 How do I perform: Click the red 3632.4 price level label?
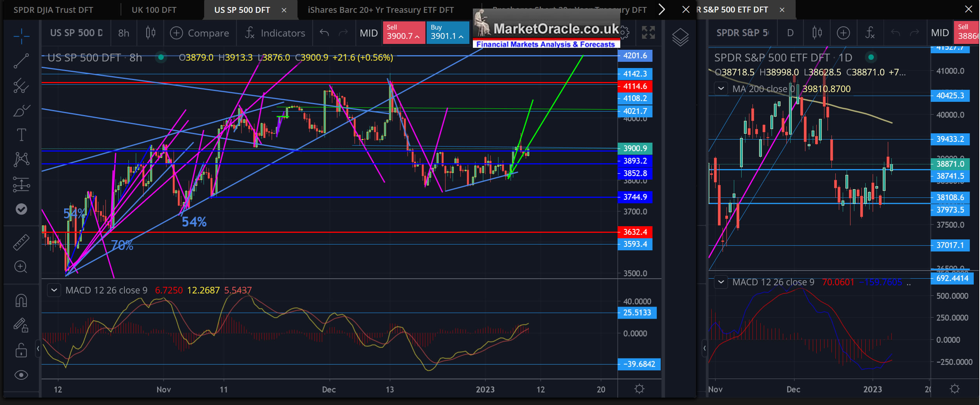(635, 232)
